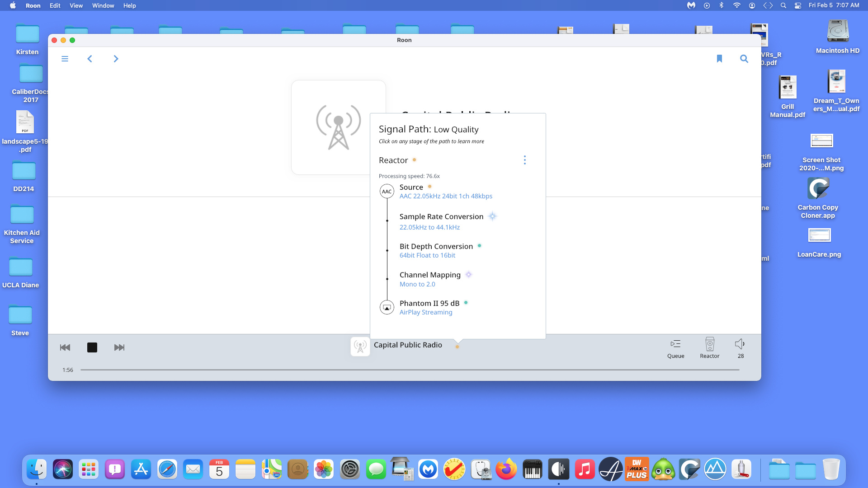Click the Roon app icon in the Dock
Screen dimensions: 868x488
click(559, 469)
